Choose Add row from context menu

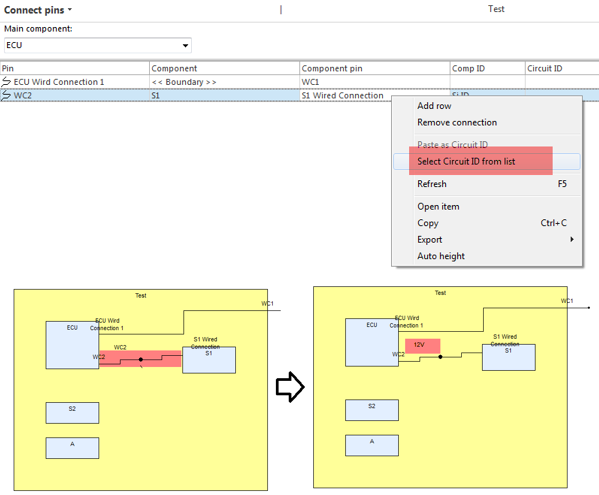[487, 106]
